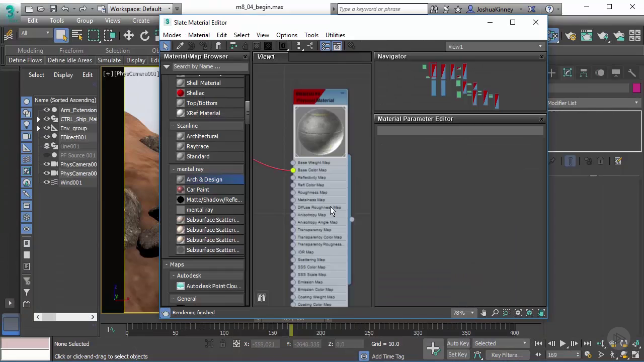The height and width of the screenshot is (362, 644).
Task: Click the timeline slider at frame 169
Action: point(291,329)
